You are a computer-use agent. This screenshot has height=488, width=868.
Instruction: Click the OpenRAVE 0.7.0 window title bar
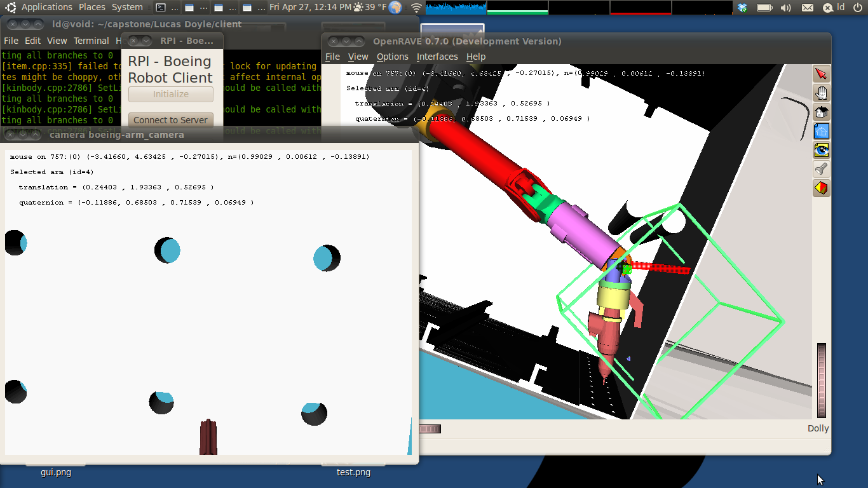point(576,41)
